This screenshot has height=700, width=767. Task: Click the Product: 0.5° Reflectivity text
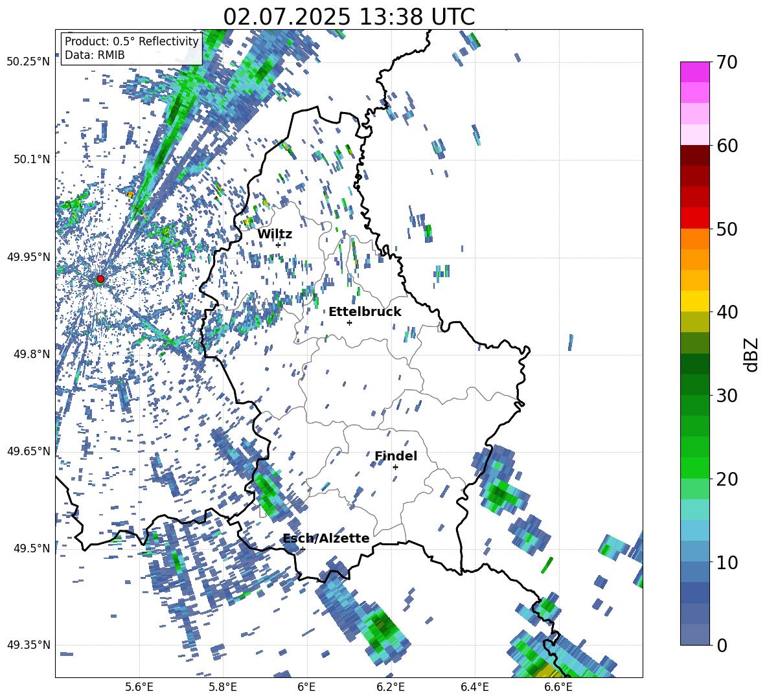click(x=132, y=41)
